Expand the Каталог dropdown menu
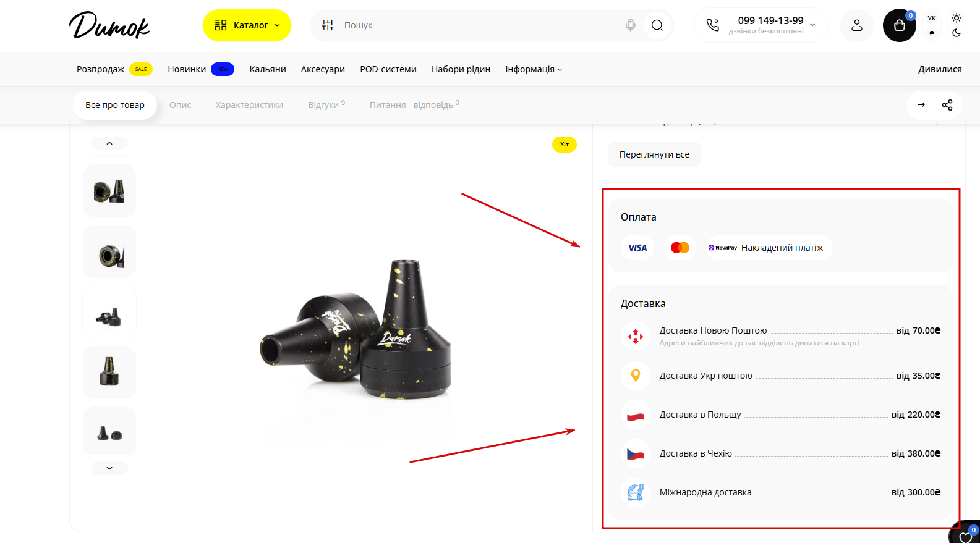Screen dimensions: 980x543 (x=247, y=25)
